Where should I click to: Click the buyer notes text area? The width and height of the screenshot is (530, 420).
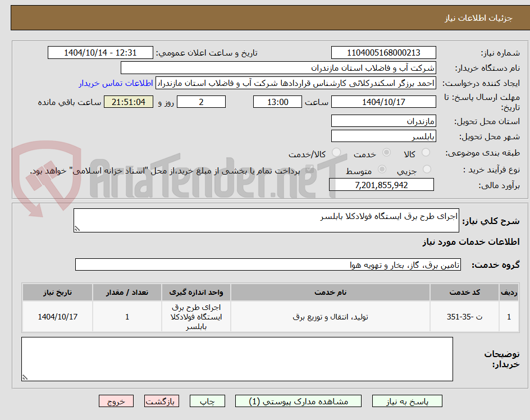237,359
